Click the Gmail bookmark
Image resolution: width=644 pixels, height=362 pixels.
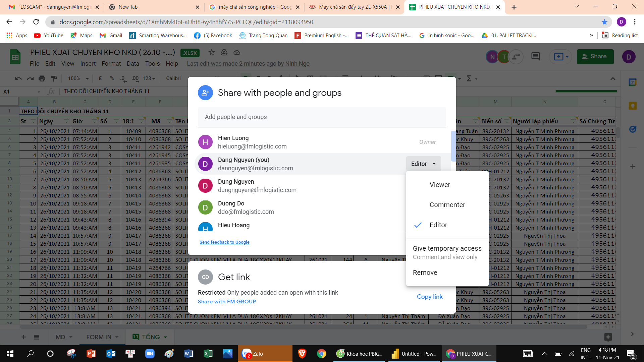[111, 36]
